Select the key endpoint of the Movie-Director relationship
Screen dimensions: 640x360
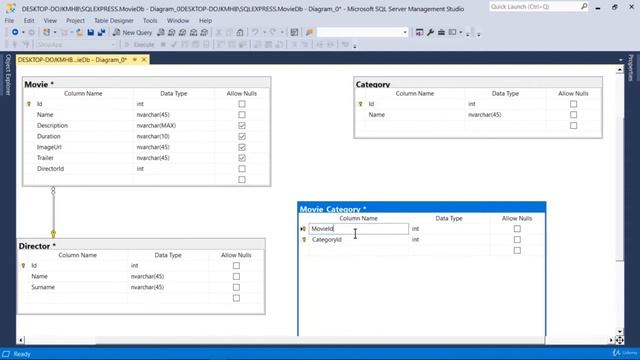coord(53,233)
